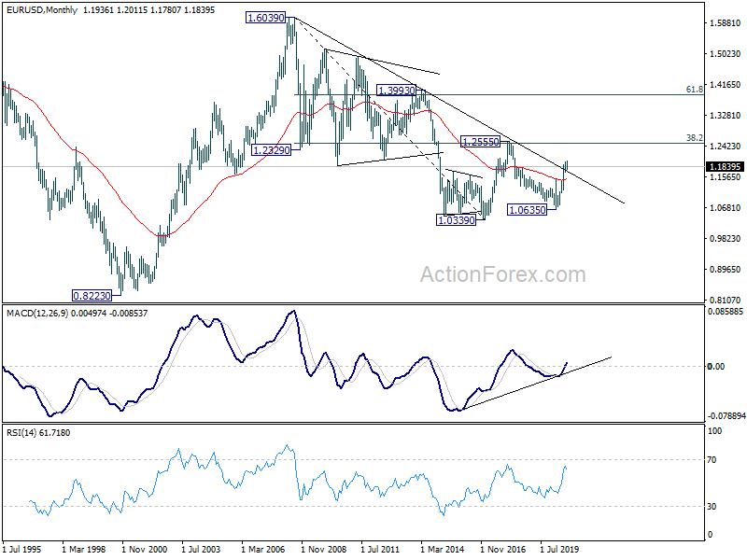The height and width of the screenshot is (560, 747).
Task: Click the 1 Mar 2006 date marker
Action: pyautogui.click(x=262, y=549)
